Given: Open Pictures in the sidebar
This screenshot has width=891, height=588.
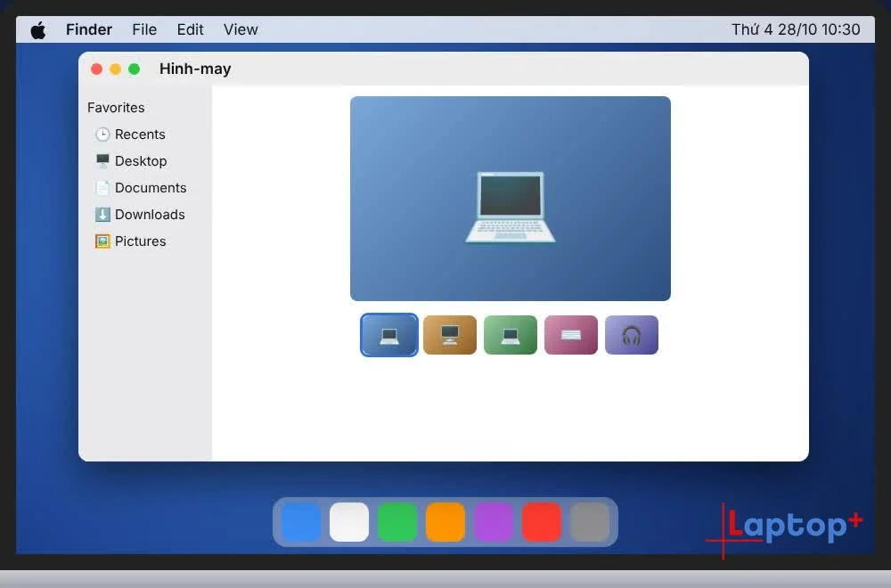Looking at the screenshot, I should [x=130, y=241].
